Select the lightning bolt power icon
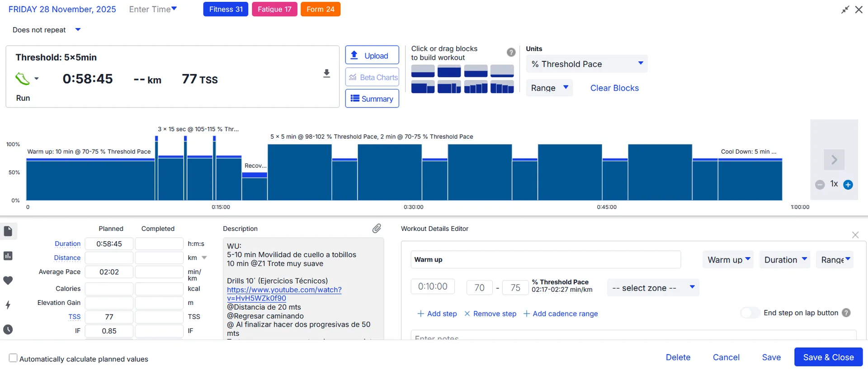Screen dimensions: 868x370 point(8,305)
